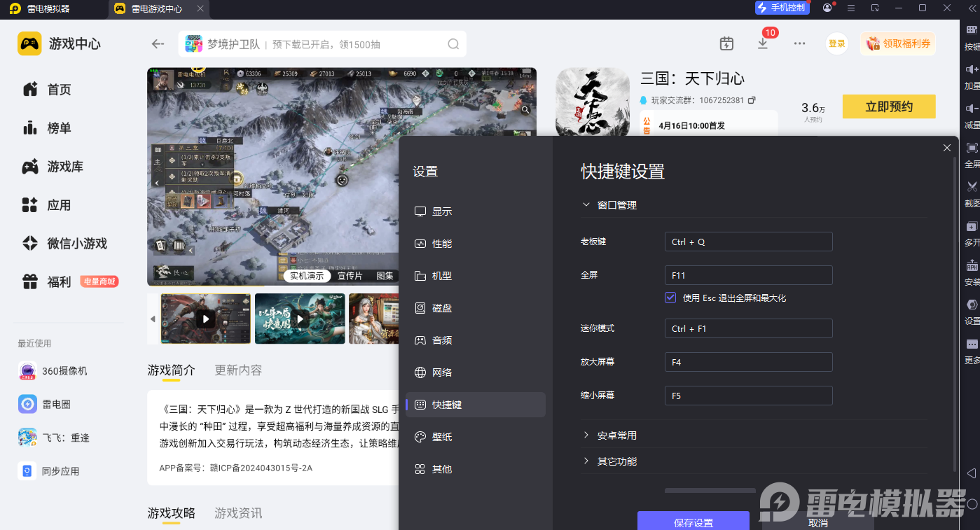Switch to the 游戏资讯 tab
The width and height of the screenshot is (980, 530).
[238, 513]
